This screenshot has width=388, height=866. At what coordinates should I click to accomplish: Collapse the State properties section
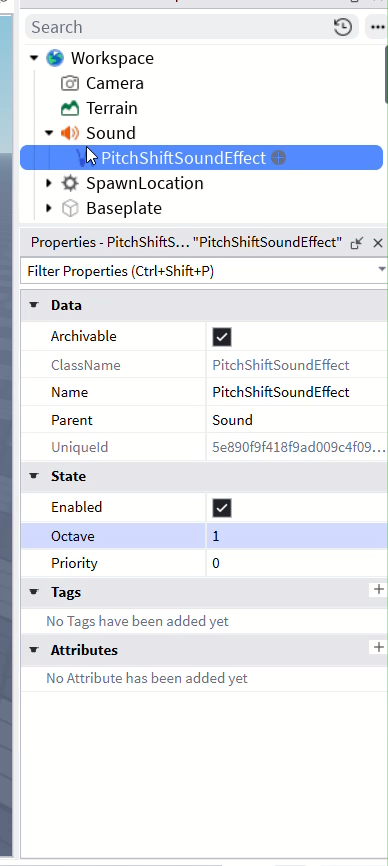click(x=34, y=476)
